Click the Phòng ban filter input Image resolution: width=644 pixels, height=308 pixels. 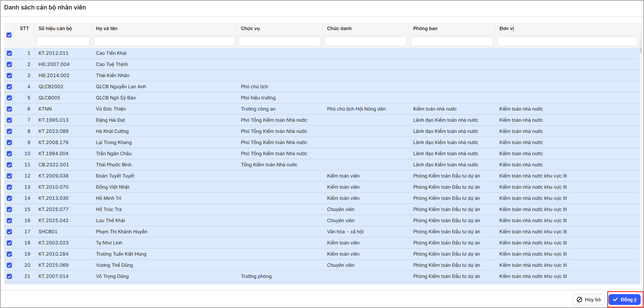tap(452, 41)
